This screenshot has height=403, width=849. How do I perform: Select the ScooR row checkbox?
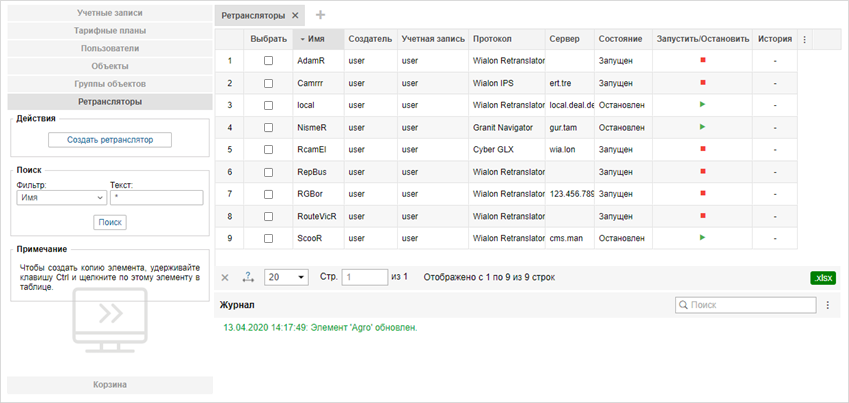(x=268, y=238)
